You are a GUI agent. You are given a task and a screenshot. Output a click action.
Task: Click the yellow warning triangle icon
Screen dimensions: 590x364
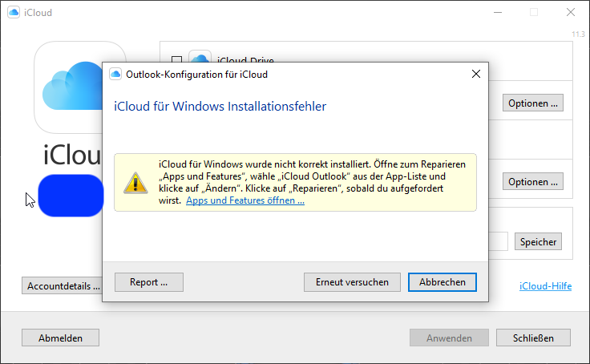(x=135, y=183)
